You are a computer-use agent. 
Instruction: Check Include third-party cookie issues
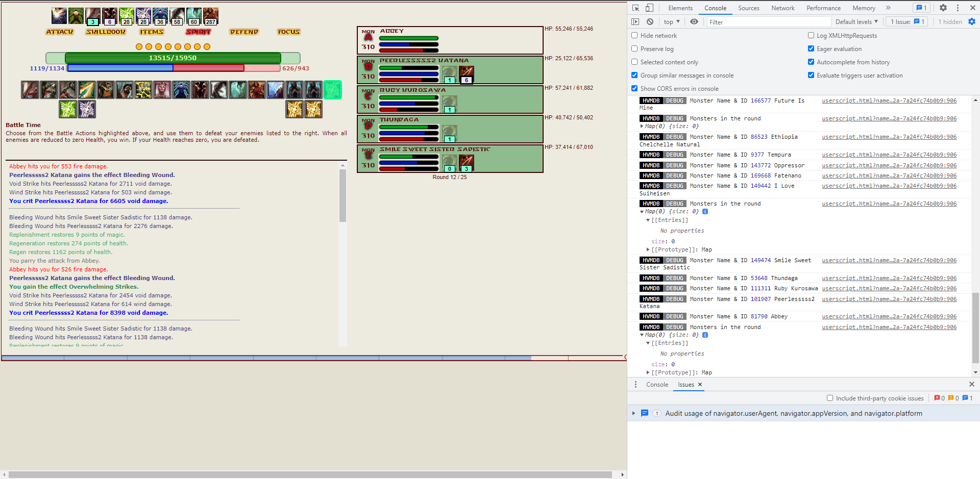[830, 398]
